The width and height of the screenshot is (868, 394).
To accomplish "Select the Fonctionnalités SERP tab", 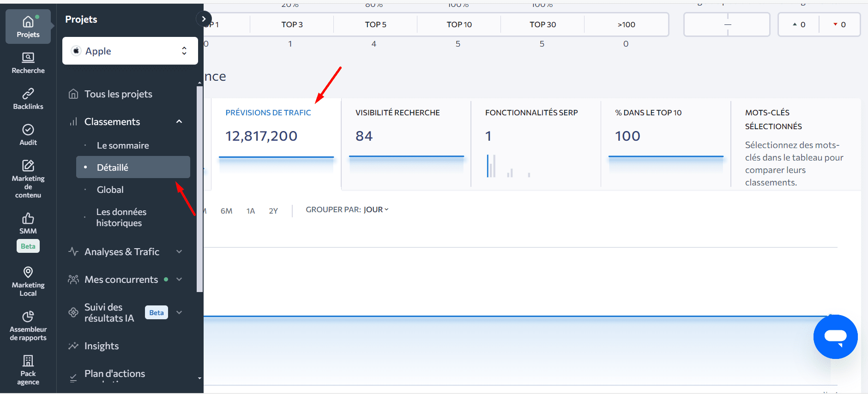I will (x=536, y=143).
